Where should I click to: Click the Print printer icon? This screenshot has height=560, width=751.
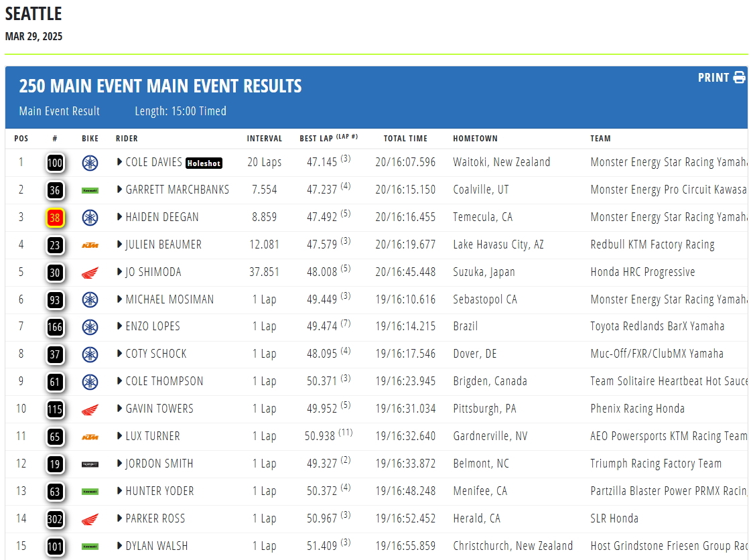[x=740, y=78]
